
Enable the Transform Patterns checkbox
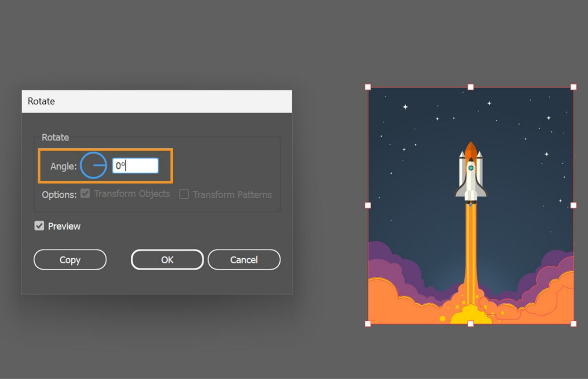click(184, 194)
